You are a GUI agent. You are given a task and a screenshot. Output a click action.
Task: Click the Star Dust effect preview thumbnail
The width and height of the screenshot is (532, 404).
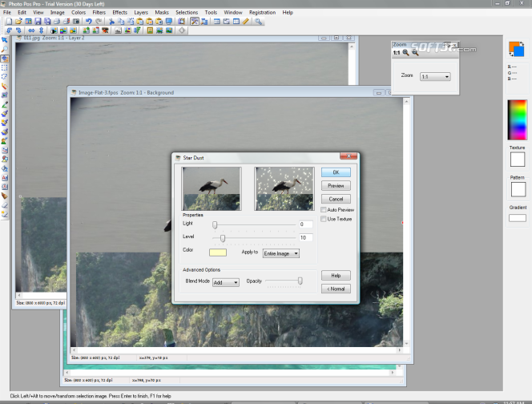pos(284,188)
